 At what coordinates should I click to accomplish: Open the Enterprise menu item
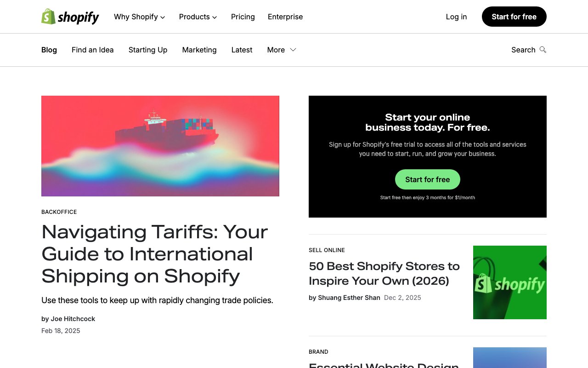(285, 17)
